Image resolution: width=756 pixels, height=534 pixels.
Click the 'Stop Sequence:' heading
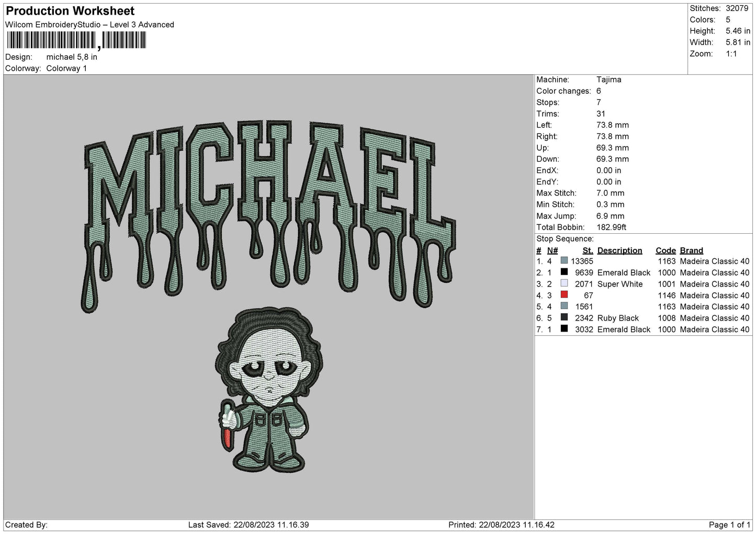[x=565, y=239]
